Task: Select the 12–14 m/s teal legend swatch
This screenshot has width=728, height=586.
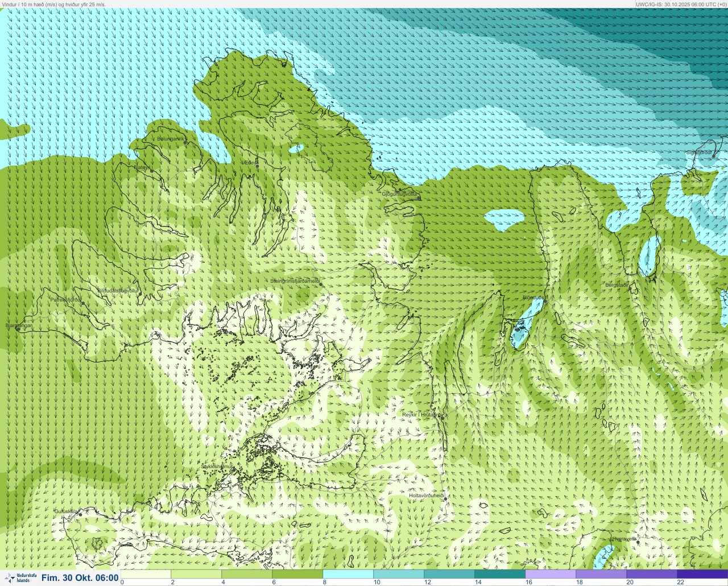Action: (449, 574)
